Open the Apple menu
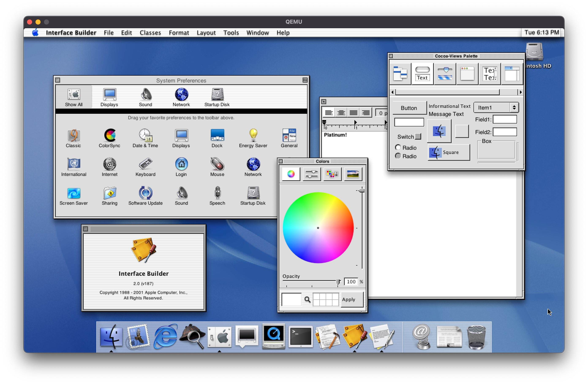Viewport: 588px width, 384px height. tap(35, 32)
